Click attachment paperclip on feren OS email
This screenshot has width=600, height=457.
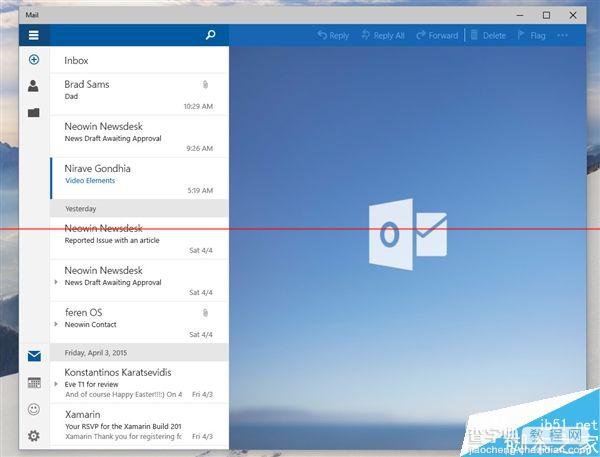click(x=205, y=313)
